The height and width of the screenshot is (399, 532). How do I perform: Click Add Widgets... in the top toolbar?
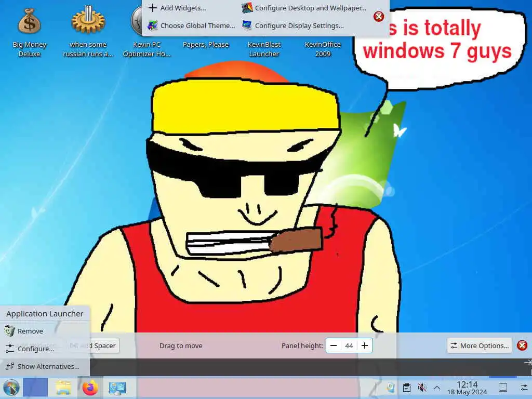(177, 8)
